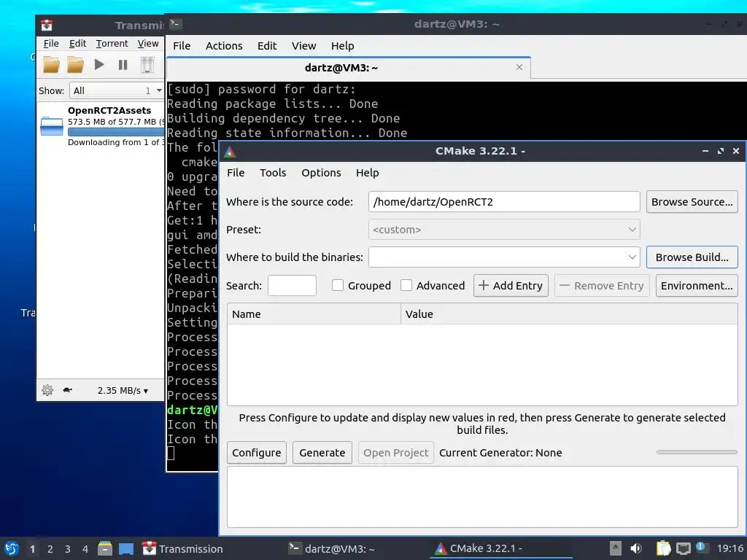Open Transmission Torrent menu
Image resolution: width=747 pixels, height=560 pixels.
click(x=112, y=43)
